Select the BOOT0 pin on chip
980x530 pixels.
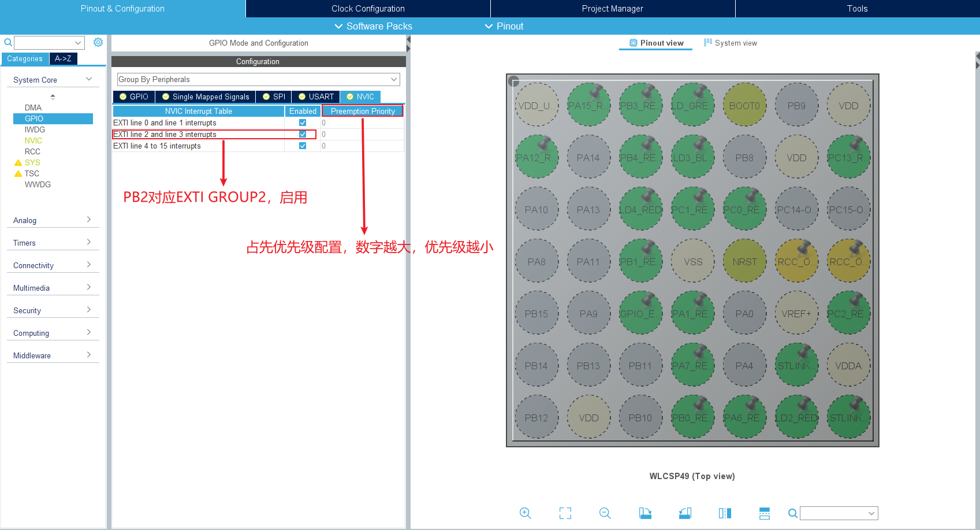click(744, 105)
